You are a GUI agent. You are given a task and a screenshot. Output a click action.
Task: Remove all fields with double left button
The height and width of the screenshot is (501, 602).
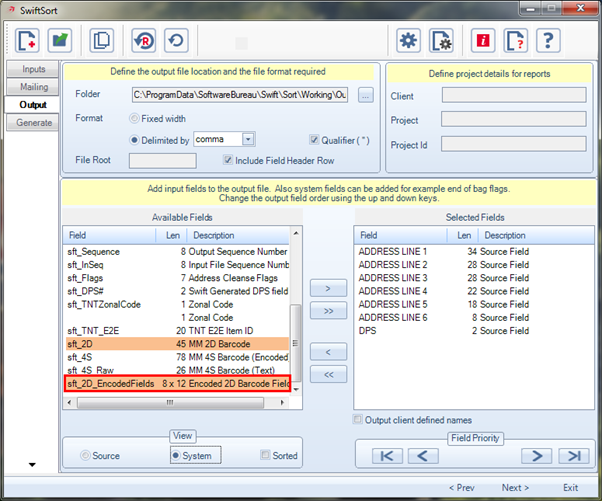click(x=328, y=374)
